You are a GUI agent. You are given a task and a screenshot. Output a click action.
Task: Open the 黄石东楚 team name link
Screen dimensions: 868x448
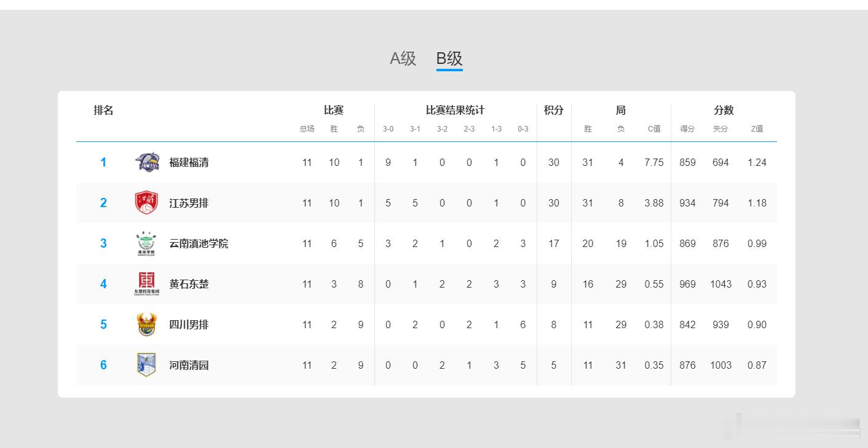[x=189, y=284]
